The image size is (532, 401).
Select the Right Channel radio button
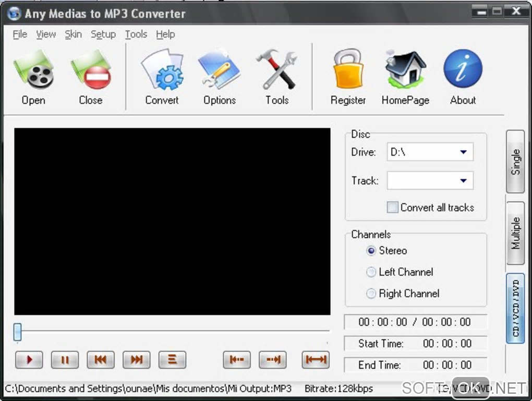click(x=371, y=294)
